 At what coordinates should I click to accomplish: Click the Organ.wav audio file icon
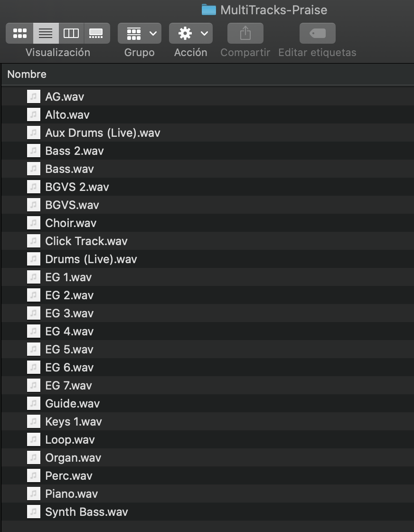coord(34,458)
